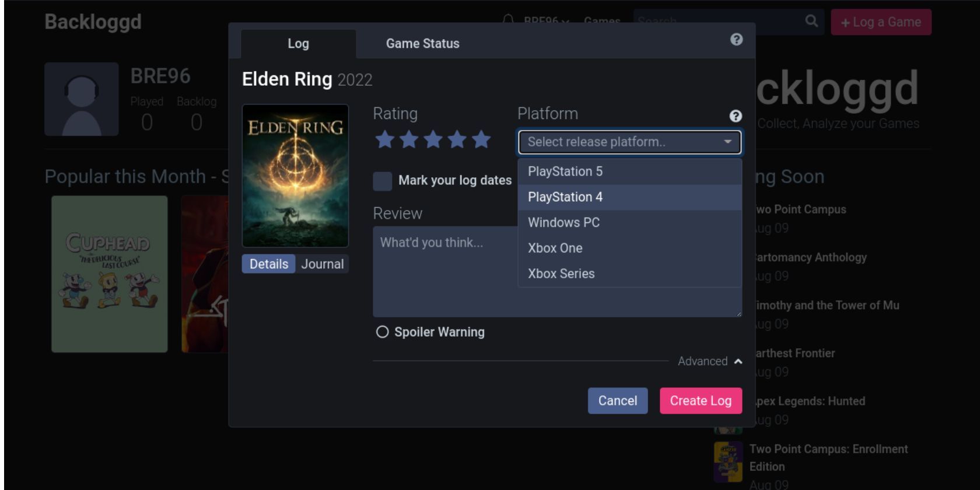Click the Elden Ring title in the dialog

(x=287, y=79)
